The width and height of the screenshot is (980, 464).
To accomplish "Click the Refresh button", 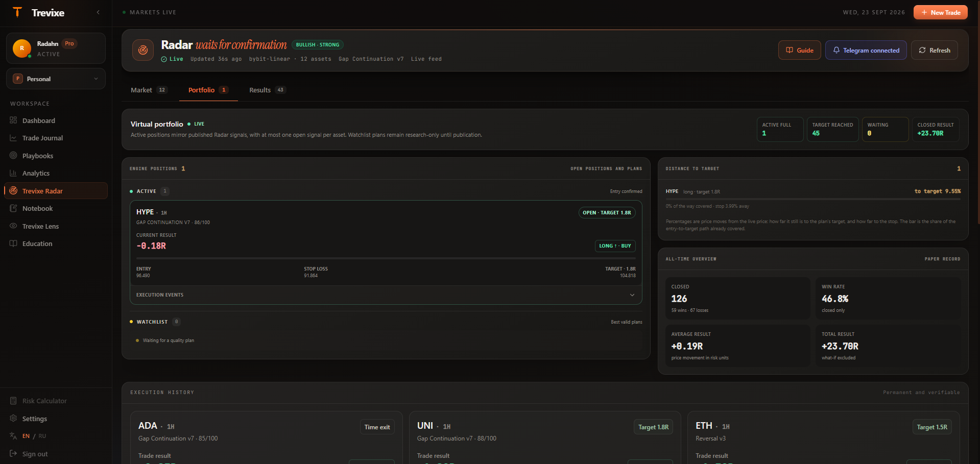I will click(934, 50).
